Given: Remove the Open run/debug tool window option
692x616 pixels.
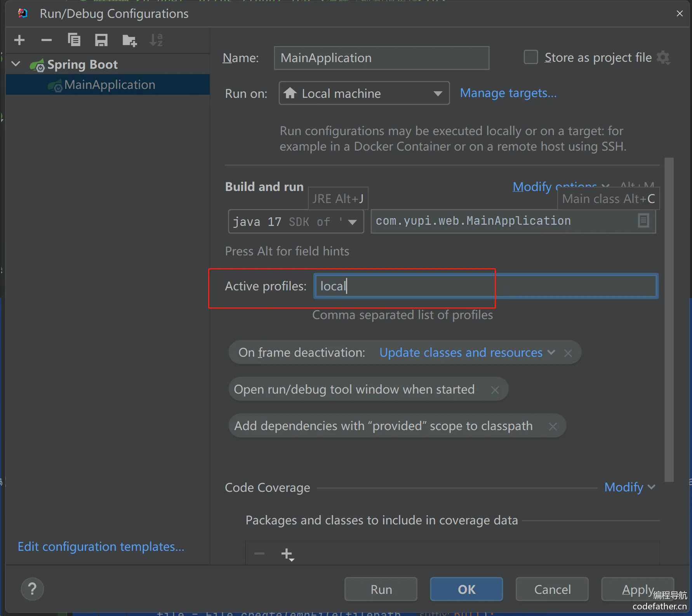Looking at the screenshot, I should (x=495, y=390).
